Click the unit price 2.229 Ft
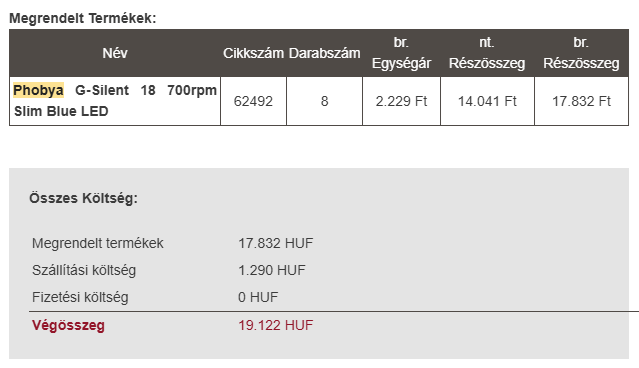 coord(401,101)
